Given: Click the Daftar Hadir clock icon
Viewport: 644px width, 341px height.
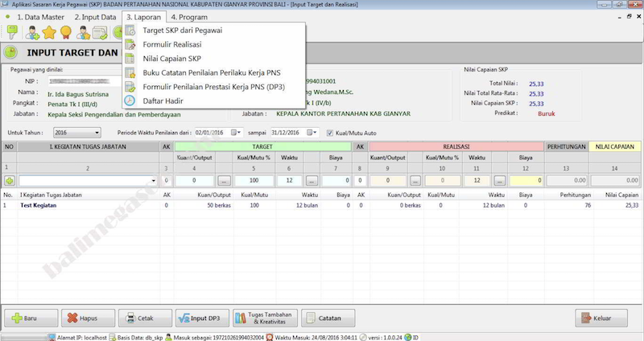Looking at the screenshot, I should (x=130, y=101).
